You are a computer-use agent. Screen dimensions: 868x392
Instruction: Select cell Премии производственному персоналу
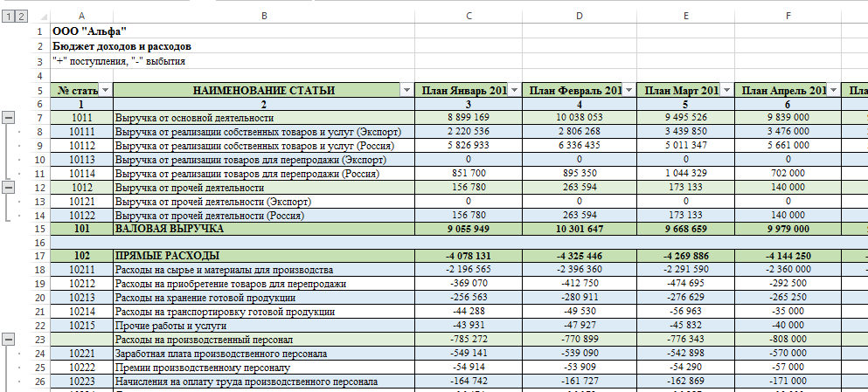(264, 368)
